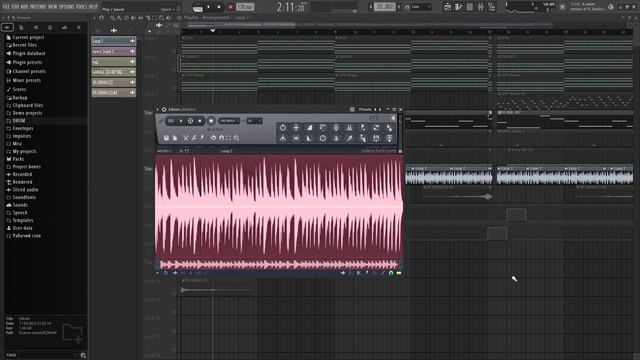Click the Edison save (floppy disk) icon

(x=166, y=138)
